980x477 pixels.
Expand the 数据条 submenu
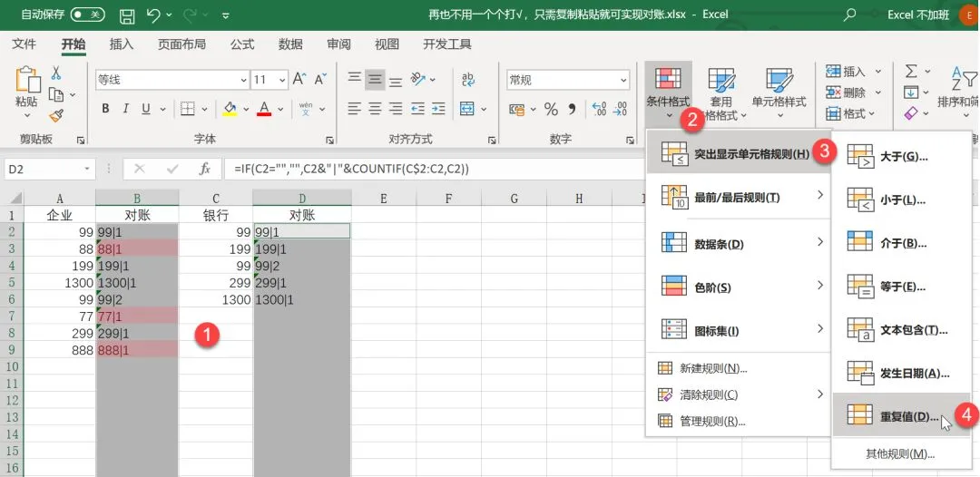739,243
